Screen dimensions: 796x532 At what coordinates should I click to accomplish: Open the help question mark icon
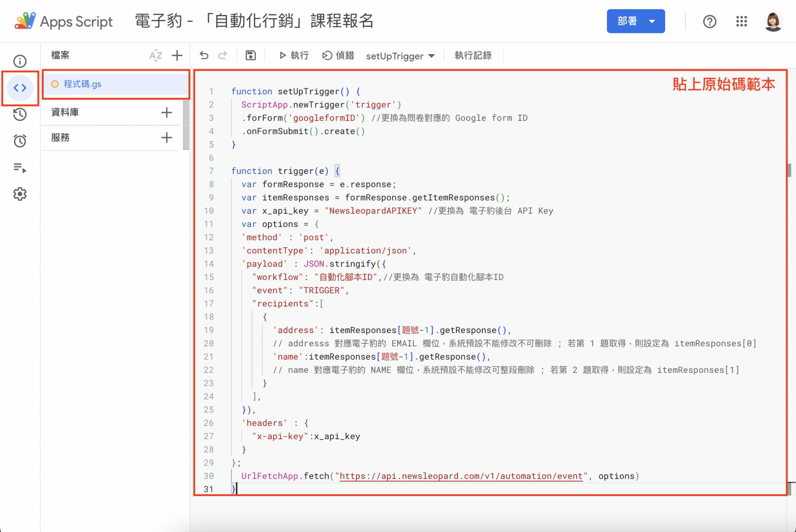tap(710, 21)
